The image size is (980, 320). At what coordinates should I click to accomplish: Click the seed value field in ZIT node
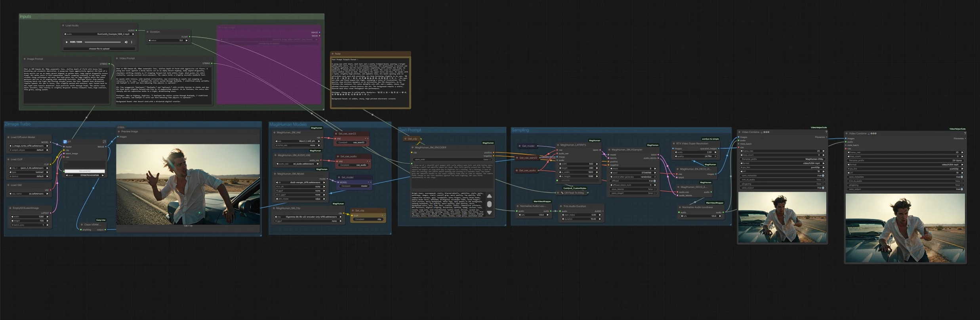click(x=85, y=175)
